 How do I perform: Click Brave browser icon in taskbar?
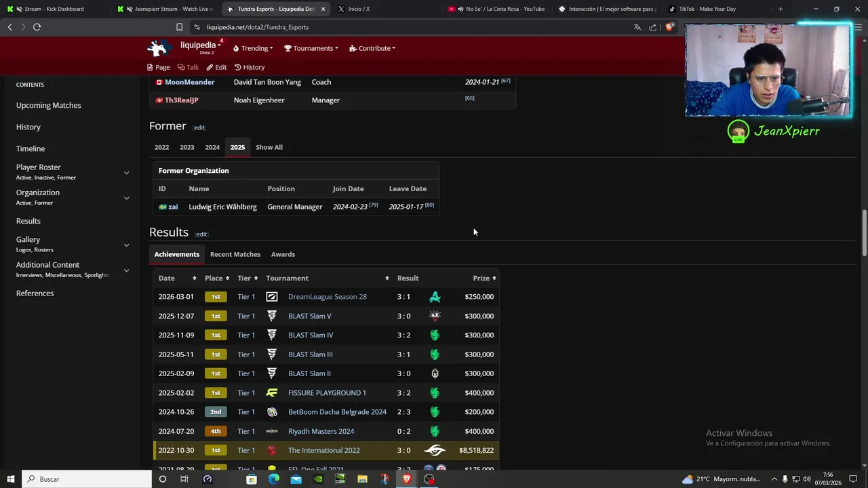[407, 479]
